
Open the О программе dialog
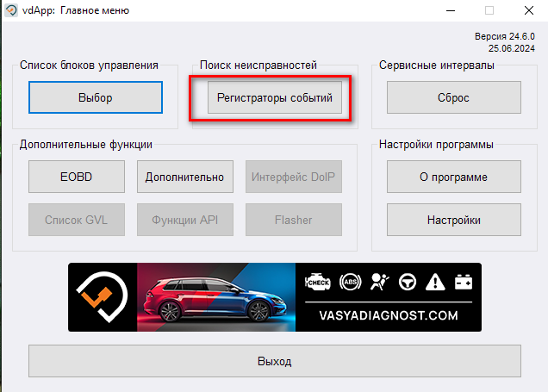(x=453, y=177)
